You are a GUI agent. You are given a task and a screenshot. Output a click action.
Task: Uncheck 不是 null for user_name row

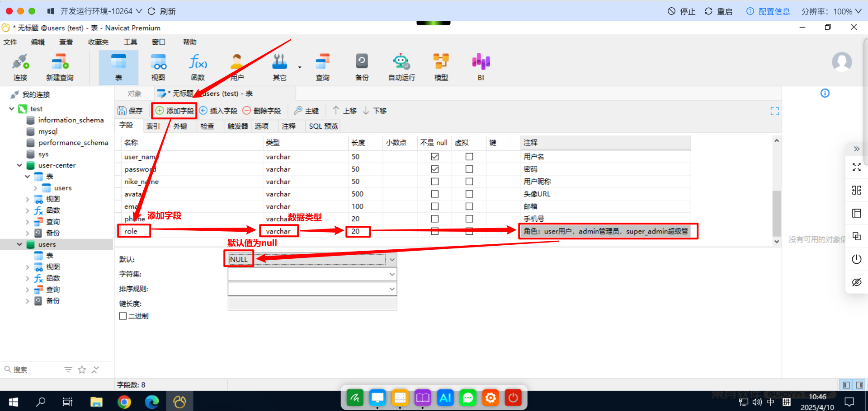pos(435,157)
